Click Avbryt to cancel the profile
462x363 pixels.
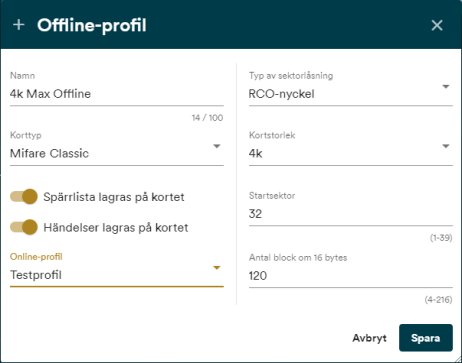click(x=370, y=338)
